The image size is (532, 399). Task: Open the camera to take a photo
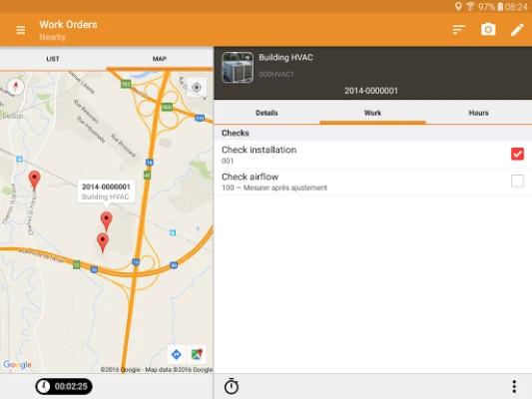[x=488, y=30]
